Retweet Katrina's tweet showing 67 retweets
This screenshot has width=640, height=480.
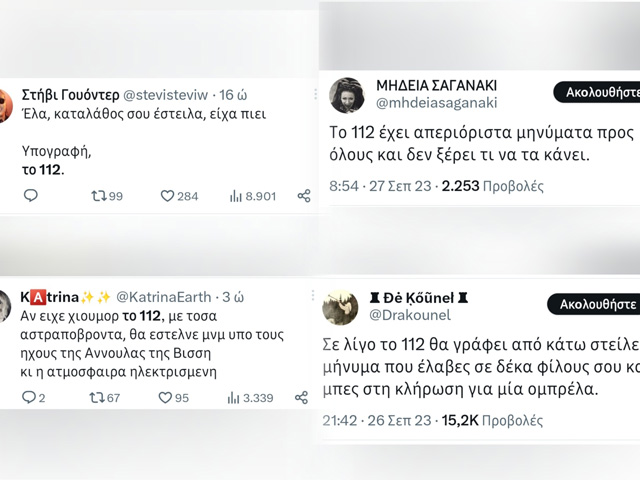(98, 397)
